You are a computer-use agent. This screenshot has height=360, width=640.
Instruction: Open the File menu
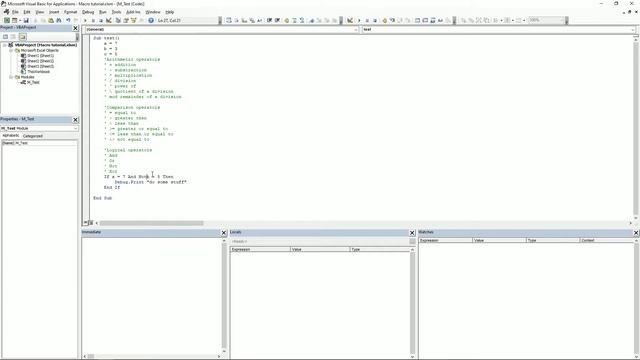coord(15,12)
